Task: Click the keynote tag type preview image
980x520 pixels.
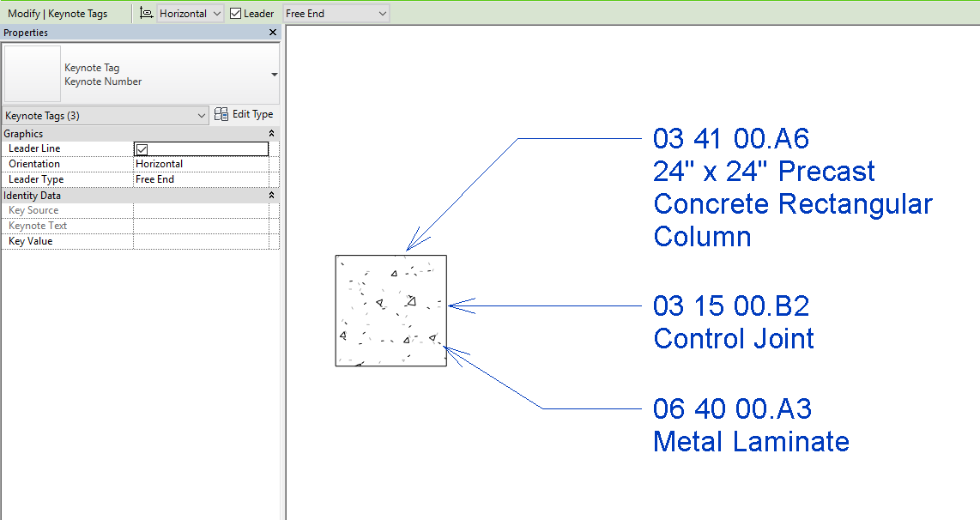Action: pos(32,74)
